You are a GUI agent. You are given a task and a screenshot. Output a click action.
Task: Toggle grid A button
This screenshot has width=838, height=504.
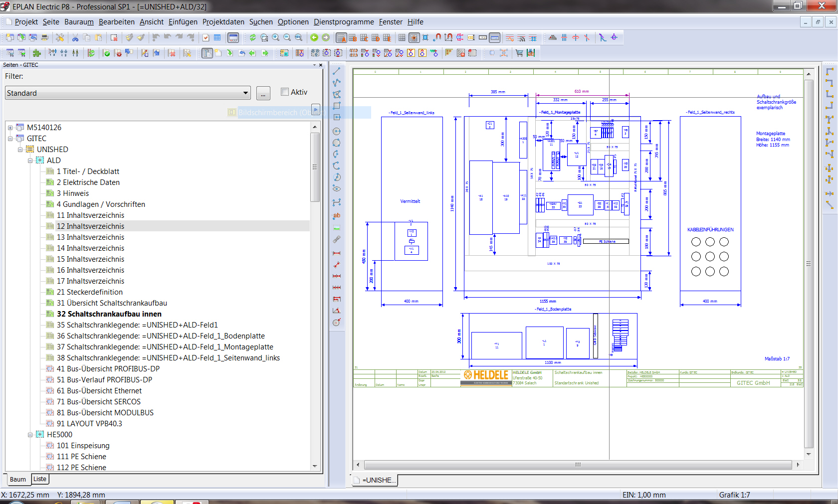pos(341,38)
